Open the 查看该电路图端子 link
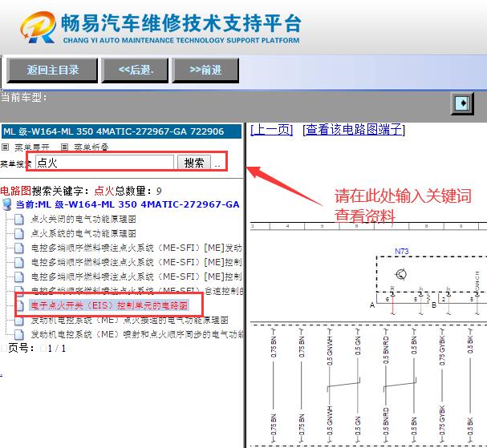Screen dimensions: 487x448 [354, 129]
